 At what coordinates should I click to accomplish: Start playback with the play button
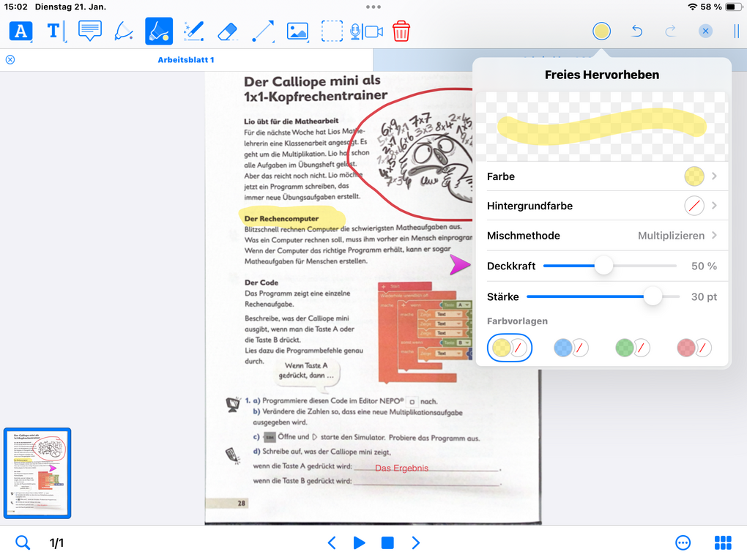pyautogui.click(x=360, y=542)
